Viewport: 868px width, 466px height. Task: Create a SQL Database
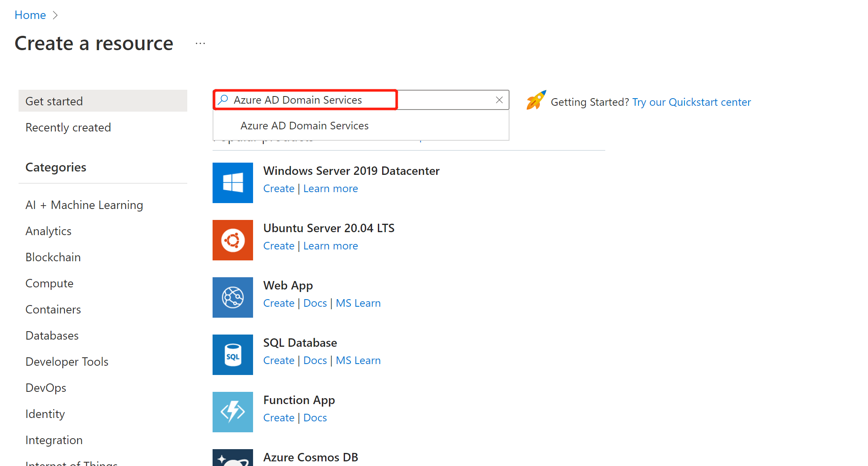coord(279,360)
